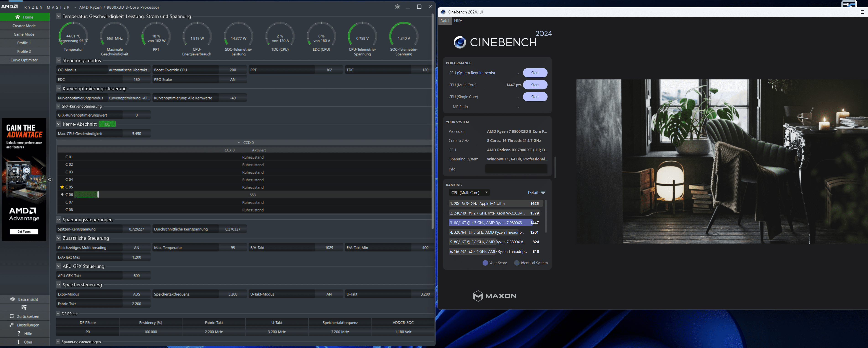Open the CPU (Multi Core) ranking dropdown
This screenshot has height=348, width=868.
tap(469, 193)
